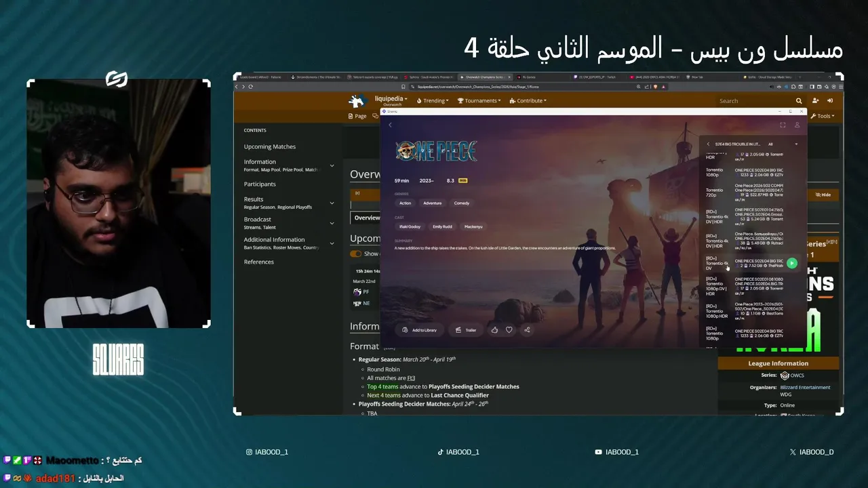Open Blizzard Entertainment organizer link
Image resolution: width=868 pixels, height=488 pixels.
[x=805, y=388]
